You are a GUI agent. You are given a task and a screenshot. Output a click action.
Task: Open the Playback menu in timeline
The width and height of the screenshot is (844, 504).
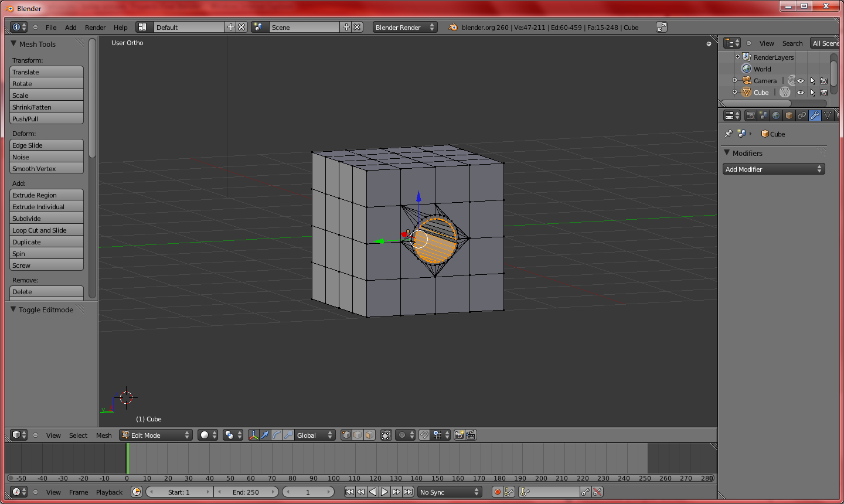point(109,492)
